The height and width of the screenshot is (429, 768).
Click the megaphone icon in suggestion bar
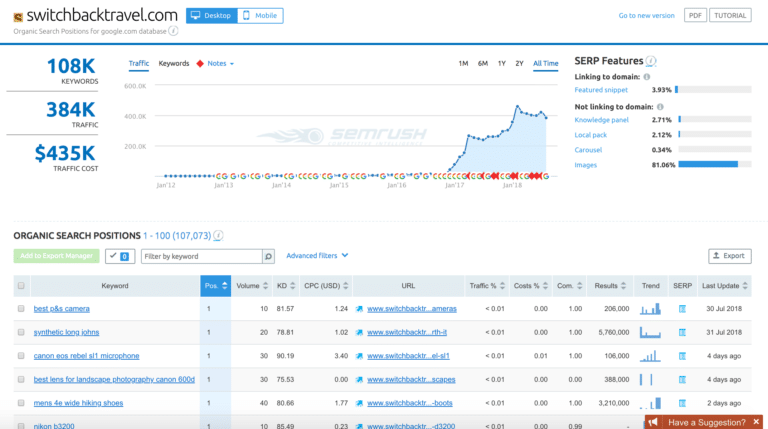coord(653,422)
